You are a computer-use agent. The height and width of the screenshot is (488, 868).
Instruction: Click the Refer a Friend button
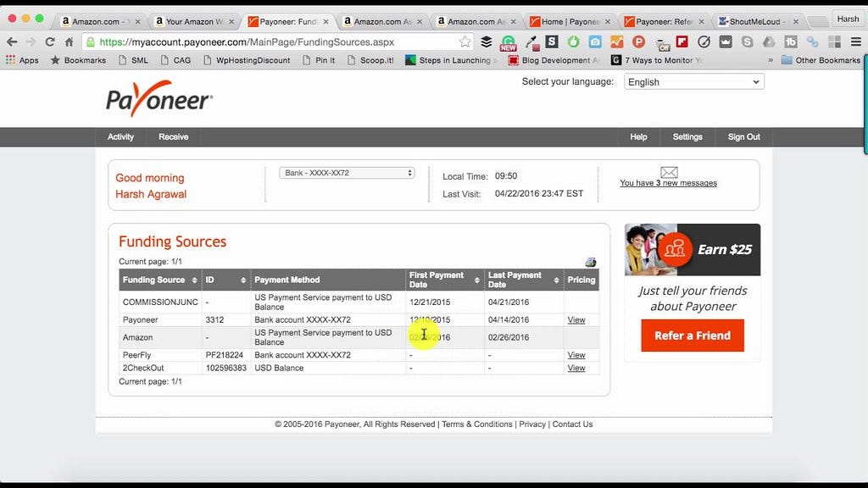(693, 335)
